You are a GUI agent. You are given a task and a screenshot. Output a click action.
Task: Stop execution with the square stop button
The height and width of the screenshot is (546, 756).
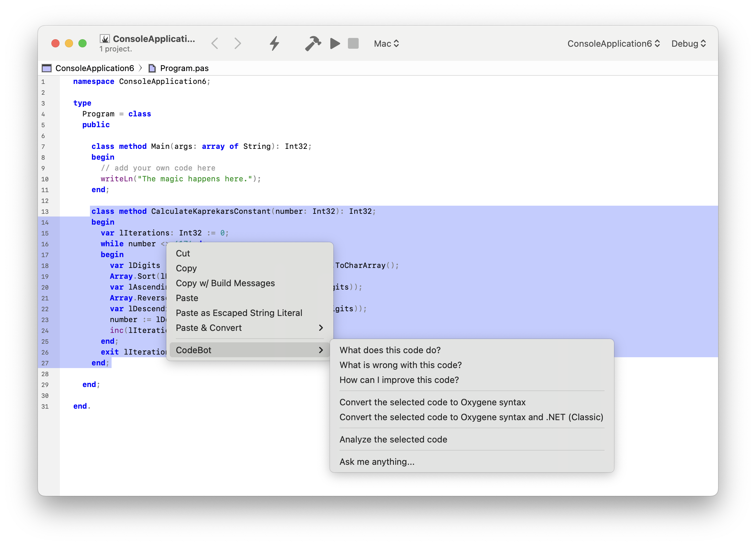(x=353, y=43)
